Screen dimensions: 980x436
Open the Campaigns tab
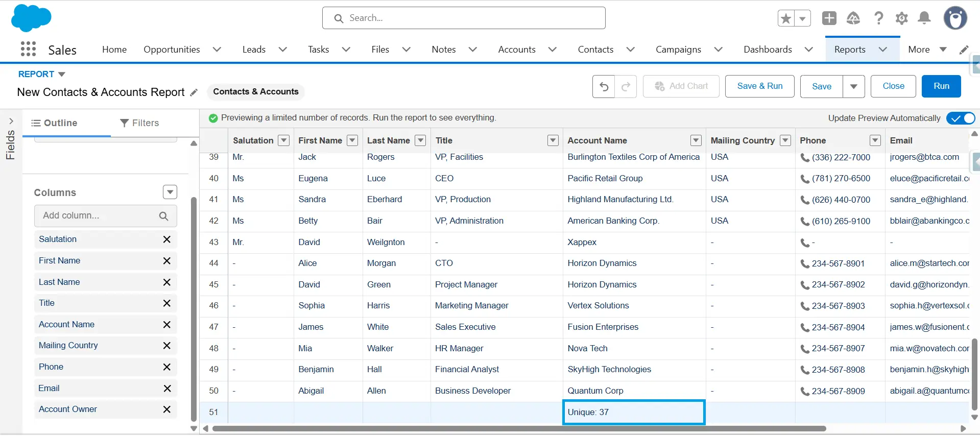point(678,50)
